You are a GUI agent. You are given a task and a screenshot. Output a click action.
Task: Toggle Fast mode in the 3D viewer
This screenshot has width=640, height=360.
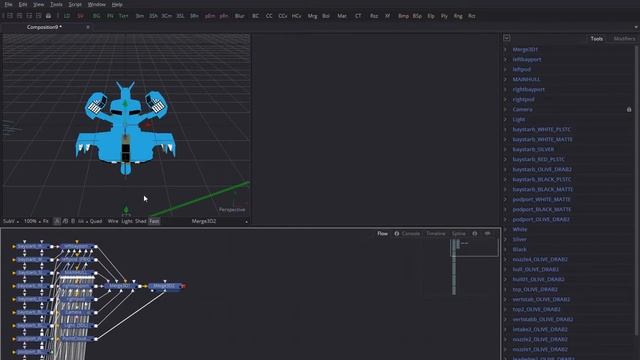point(154,221)
